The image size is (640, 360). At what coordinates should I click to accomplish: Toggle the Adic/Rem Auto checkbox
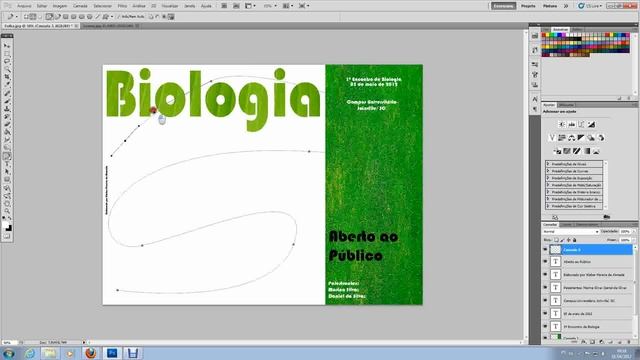119,17
